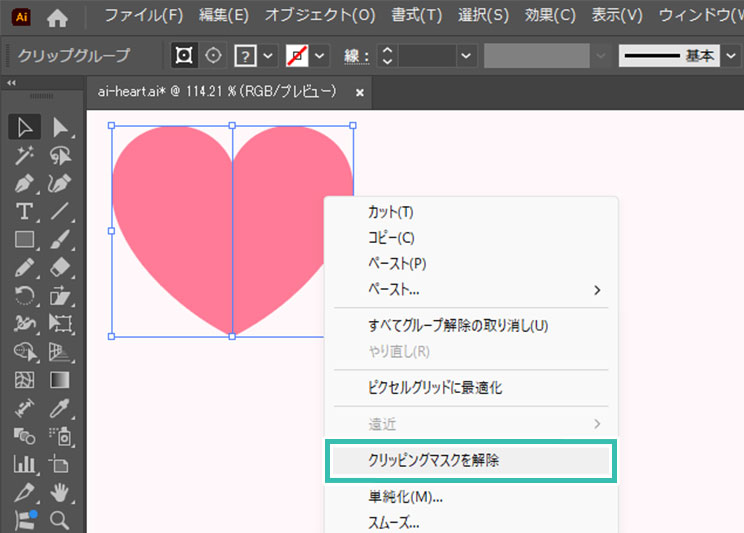Screen dimensions: 744x533
Task: Toggle the edit clipping path button
Action: [x=183, y=55]
